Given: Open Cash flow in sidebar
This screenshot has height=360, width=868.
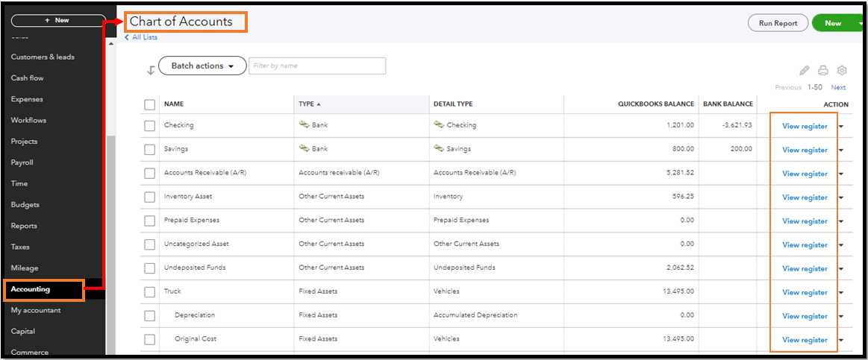Looking at the screenshot, I should (27, 78).
